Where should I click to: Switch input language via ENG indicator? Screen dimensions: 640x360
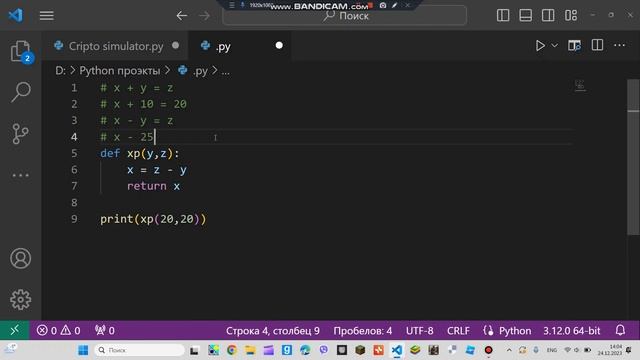(552, 350)
